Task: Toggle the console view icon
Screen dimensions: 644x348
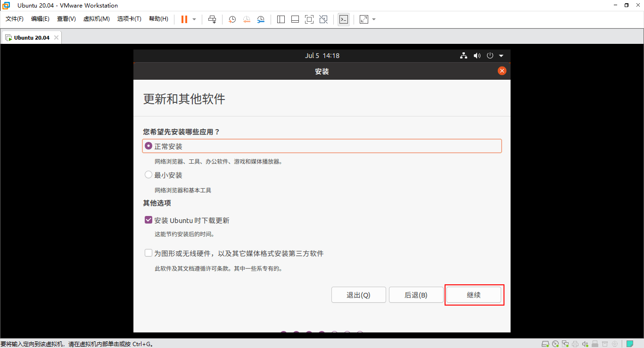Action: point(344,19)
